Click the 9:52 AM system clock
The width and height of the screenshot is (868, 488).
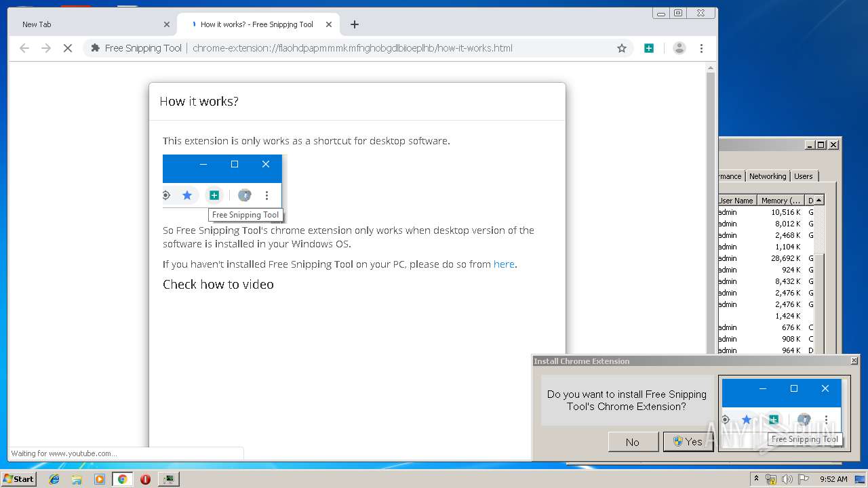coord(833,479)
